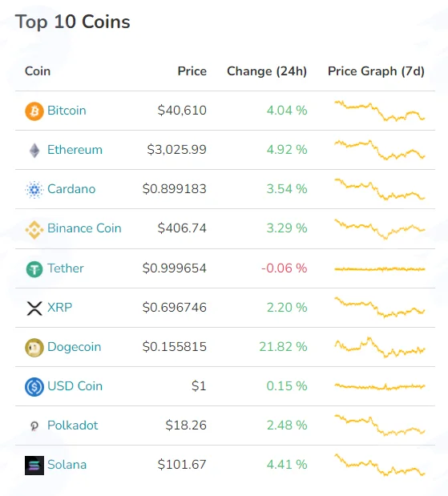Open the Binance Coin link
448x496 pixels.
click(x=84, y=228)
